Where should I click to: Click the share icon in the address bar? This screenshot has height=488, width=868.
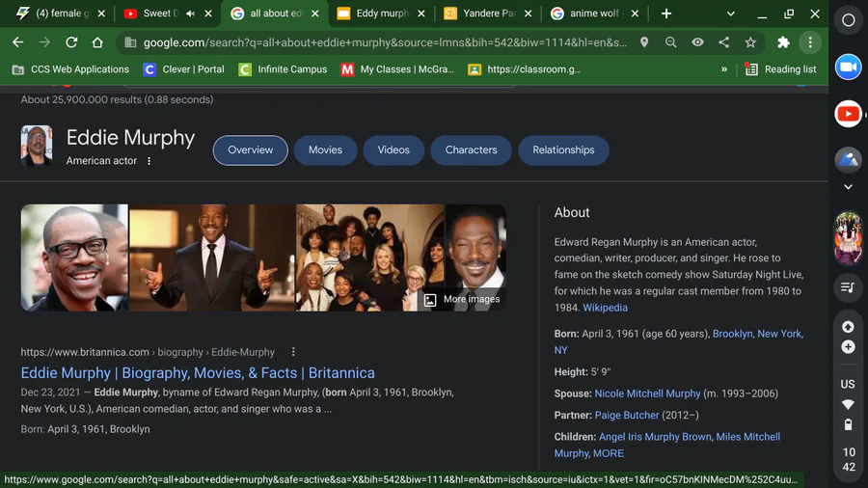(x=723, y=42)
